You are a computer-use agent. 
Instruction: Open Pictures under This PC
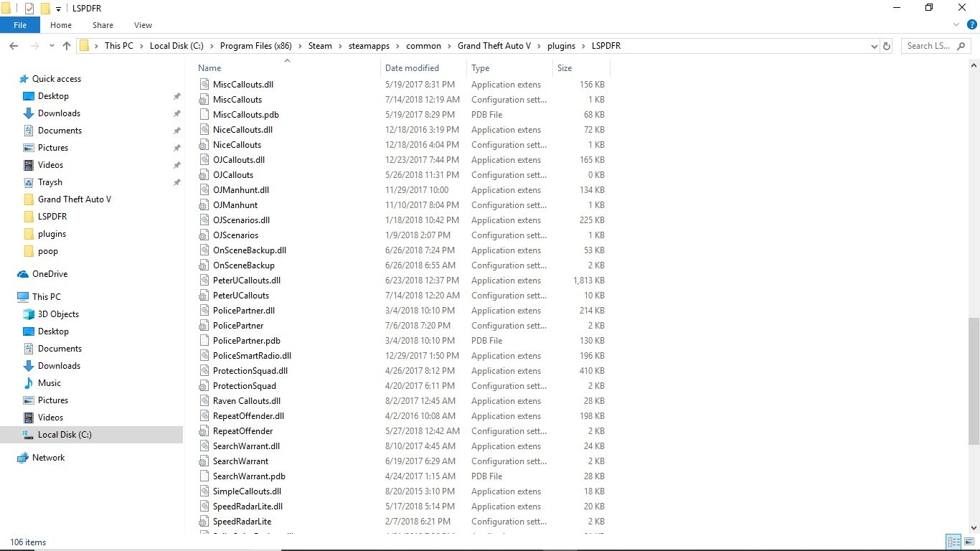point(53,400)
